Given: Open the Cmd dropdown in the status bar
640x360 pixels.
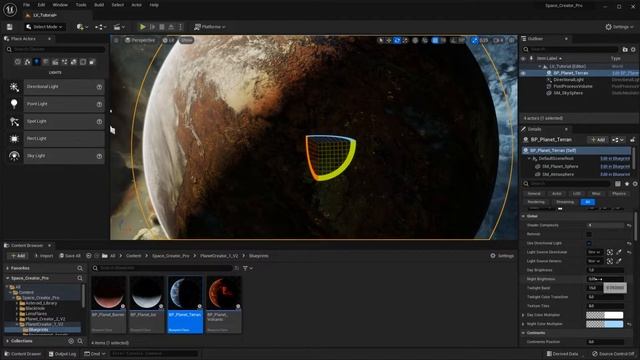Looking at the screenshot, I should [95, 354].
